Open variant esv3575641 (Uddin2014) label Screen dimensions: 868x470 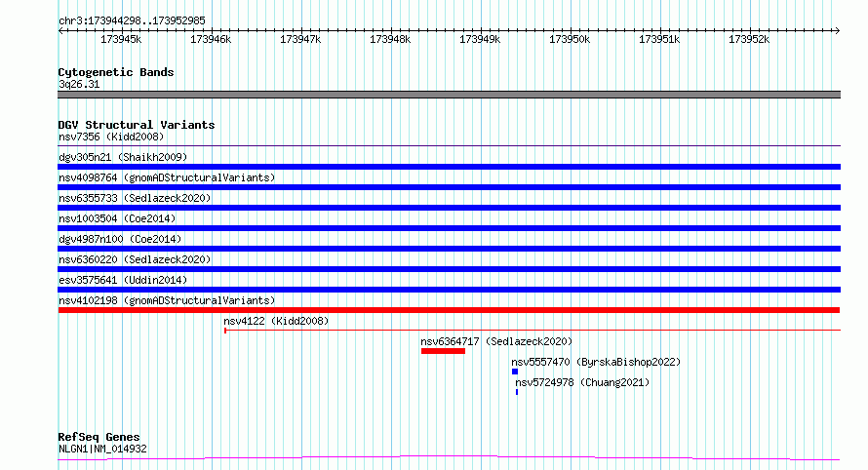(x=123, y=280)
